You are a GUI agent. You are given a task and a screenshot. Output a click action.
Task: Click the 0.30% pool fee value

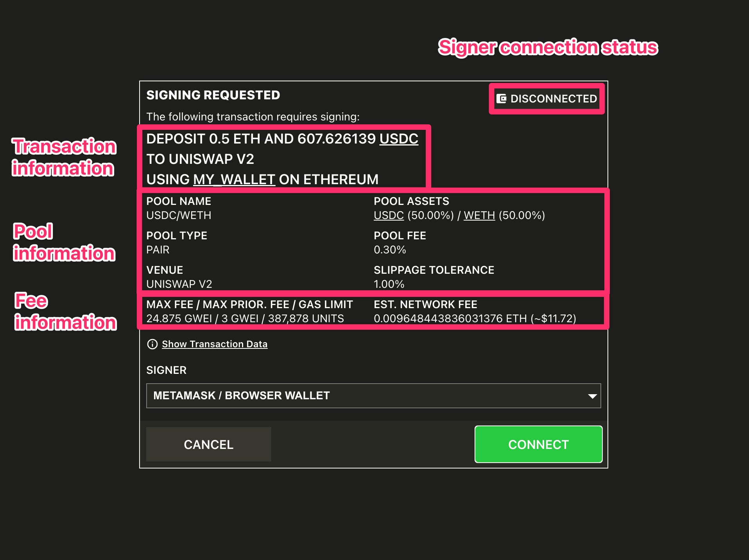[x=390, y=250]
